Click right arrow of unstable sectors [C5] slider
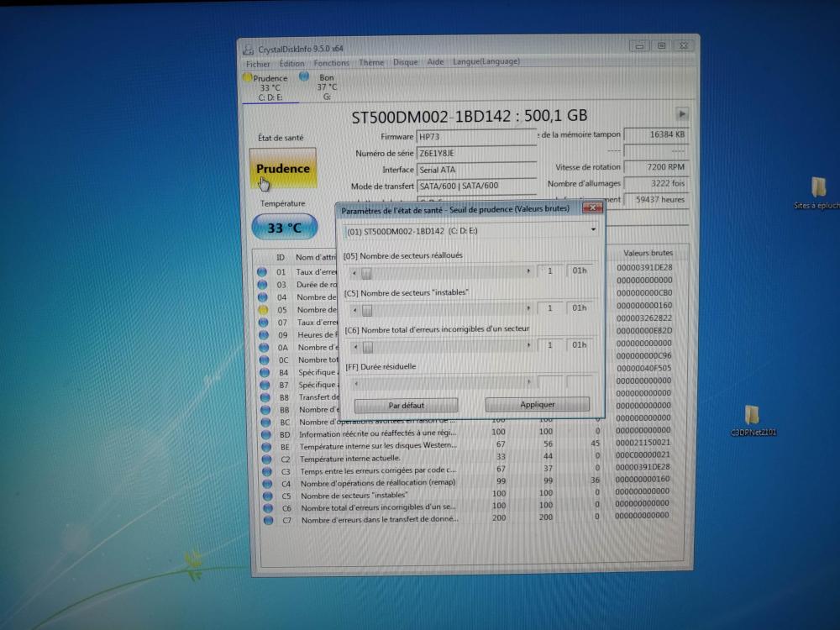Screen dimensions: 840x630 [528, 308]
